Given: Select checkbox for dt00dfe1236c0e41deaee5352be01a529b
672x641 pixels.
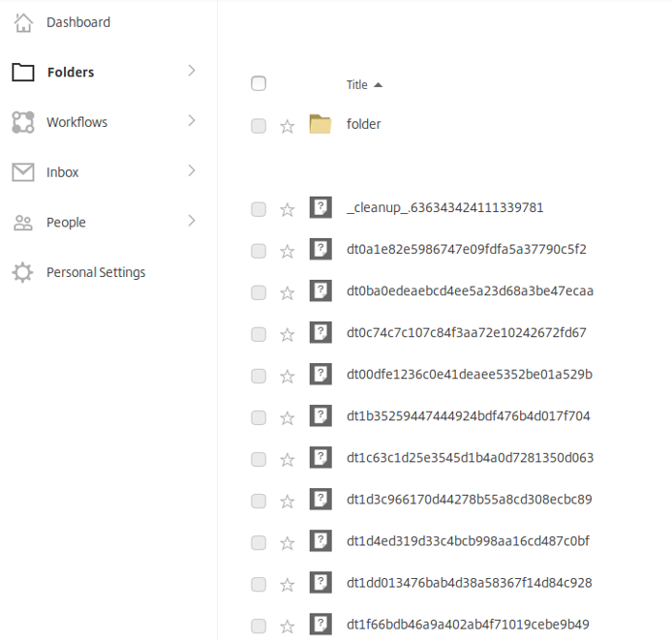Looking at the screenshot, I should click(259, 377).
